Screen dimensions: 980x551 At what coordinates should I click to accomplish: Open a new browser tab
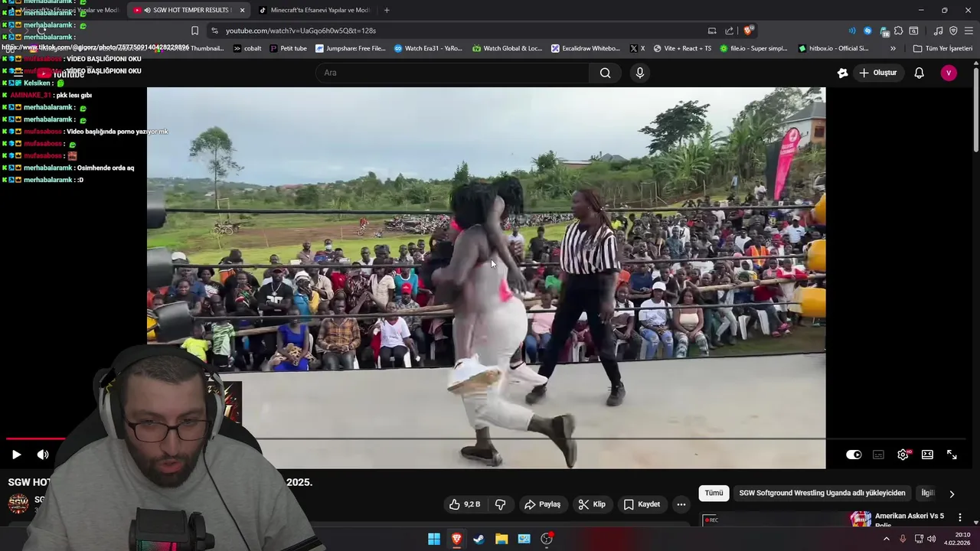coord(387,10)
